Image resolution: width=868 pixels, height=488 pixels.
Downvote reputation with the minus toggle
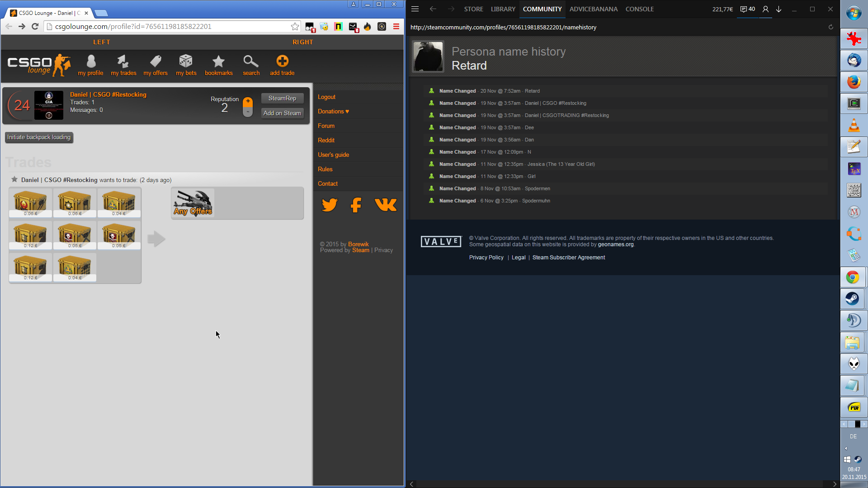[248, 112]
